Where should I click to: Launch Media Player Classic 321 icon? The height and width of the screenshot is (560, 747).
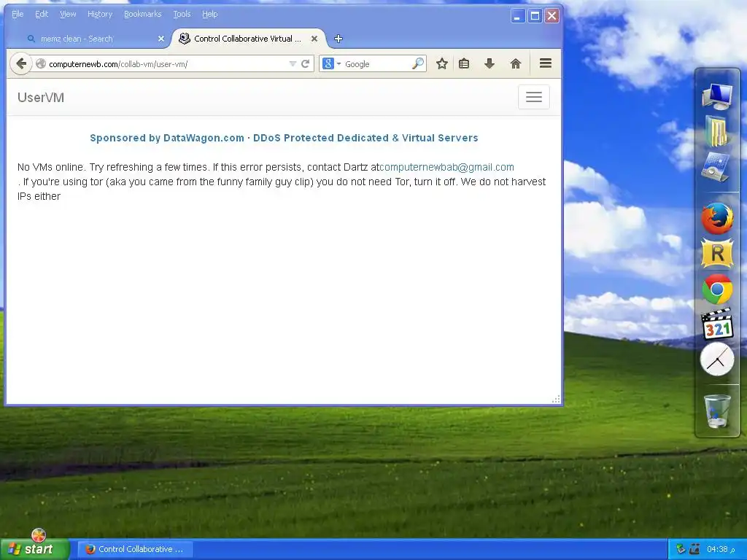(717, 324)
